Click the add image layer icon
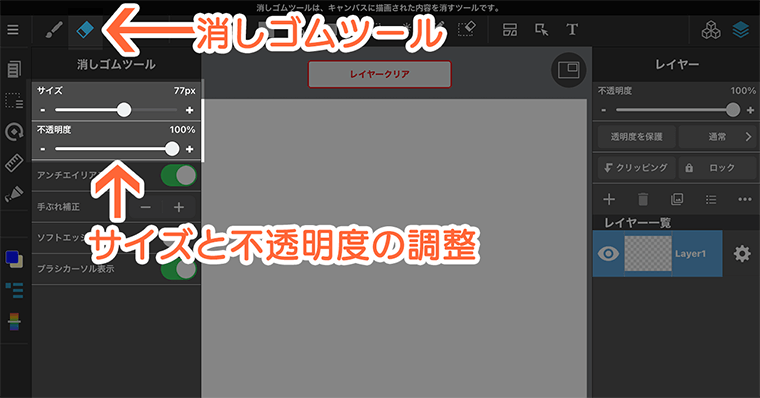This screenshot has height=398, width=760. (x=677, y=199)
